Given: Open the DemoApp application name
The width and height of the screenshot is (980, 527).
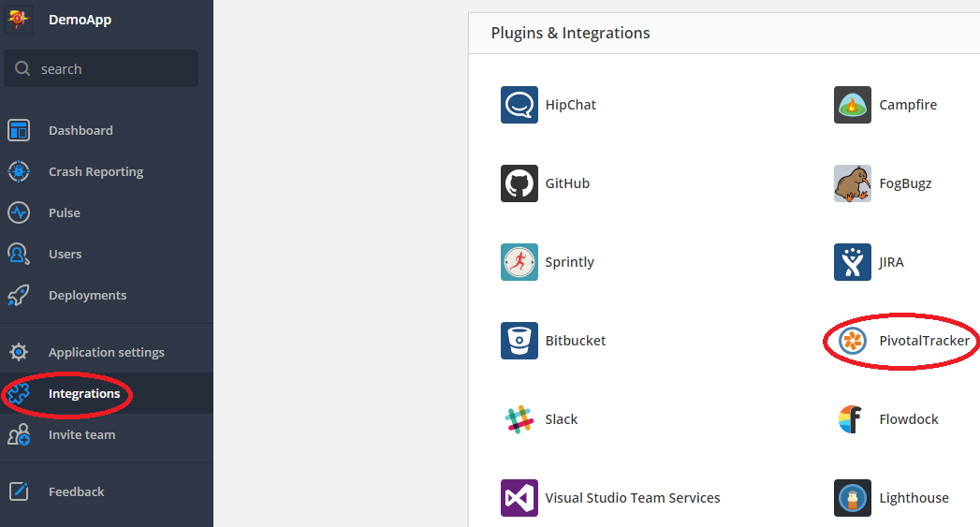Looking at the screenshot, I should click(80, 20).
